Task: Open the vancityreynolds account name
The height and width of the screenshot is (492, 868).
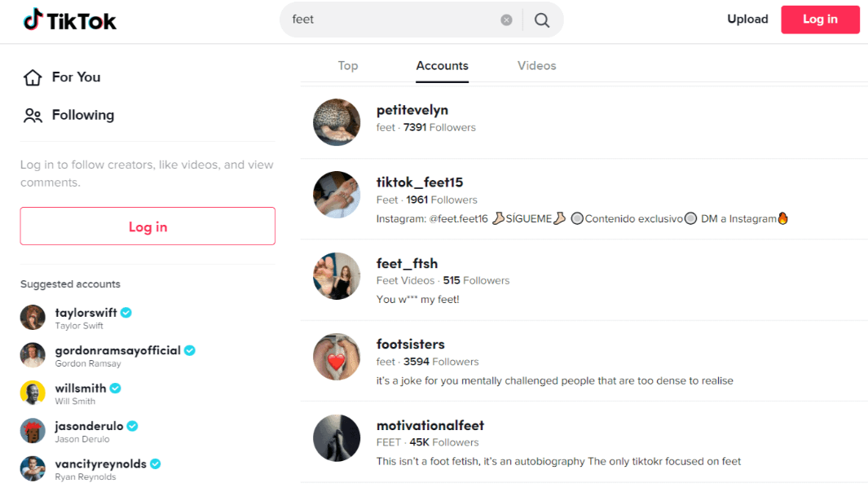Action: click(x=101, y=463)
